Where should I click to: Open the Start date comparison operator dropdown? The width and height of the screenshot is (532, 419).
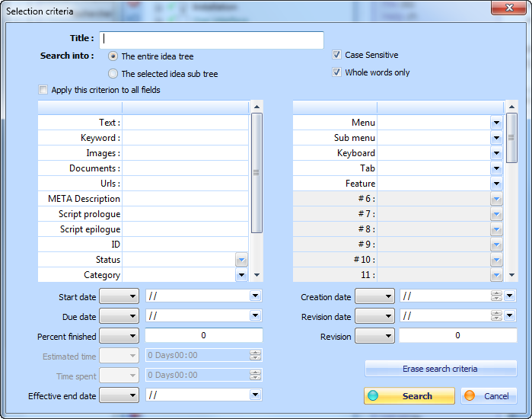point(119,297)
